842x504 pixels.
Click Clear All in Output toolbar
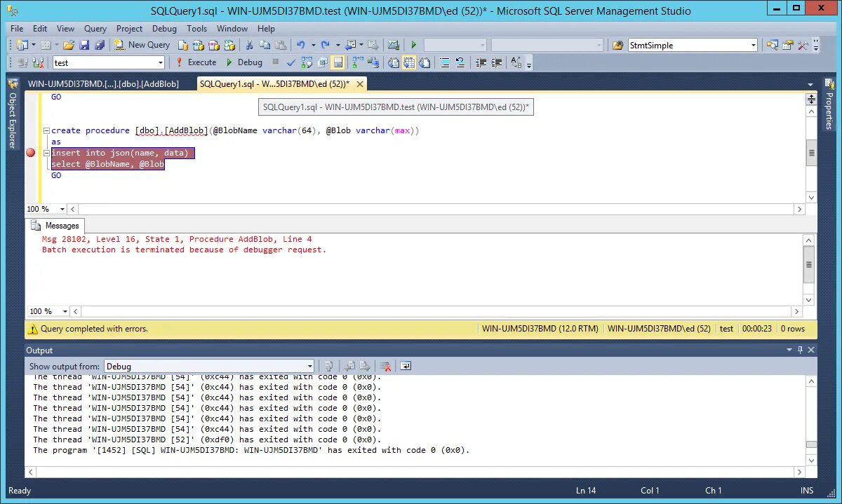pyautogui.click(x=385, y=366)
